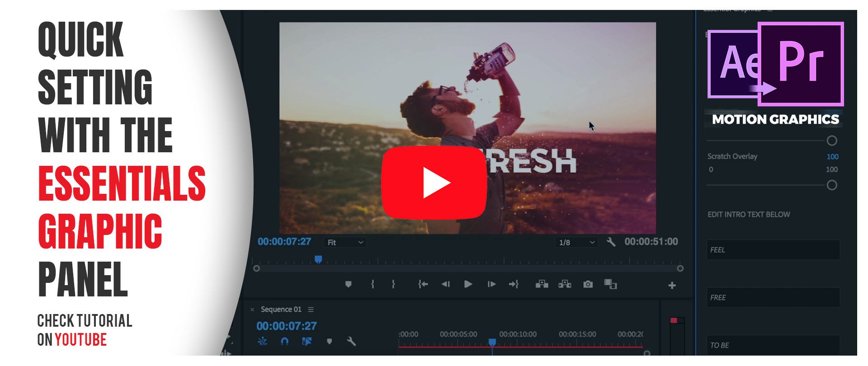Open the Sequence 01 panel menu
The image size is (868, 366).
tap(311, 310)
